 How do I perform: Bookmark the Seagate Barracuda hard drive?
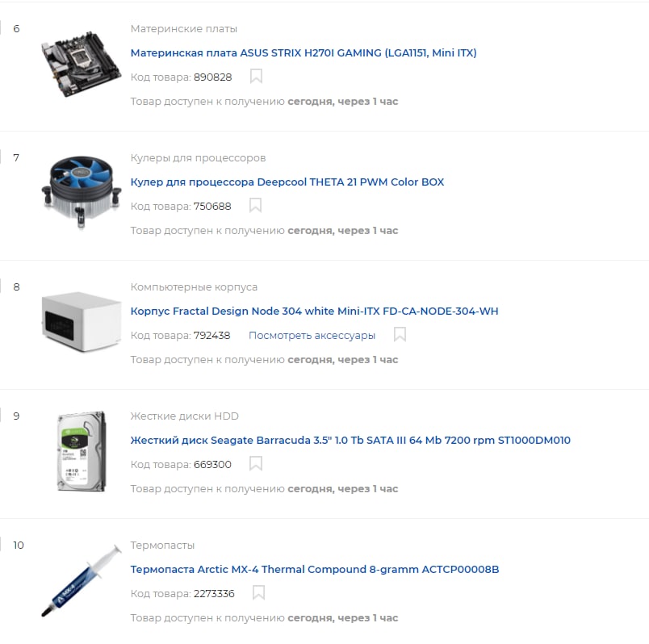[x=256, y=463]
